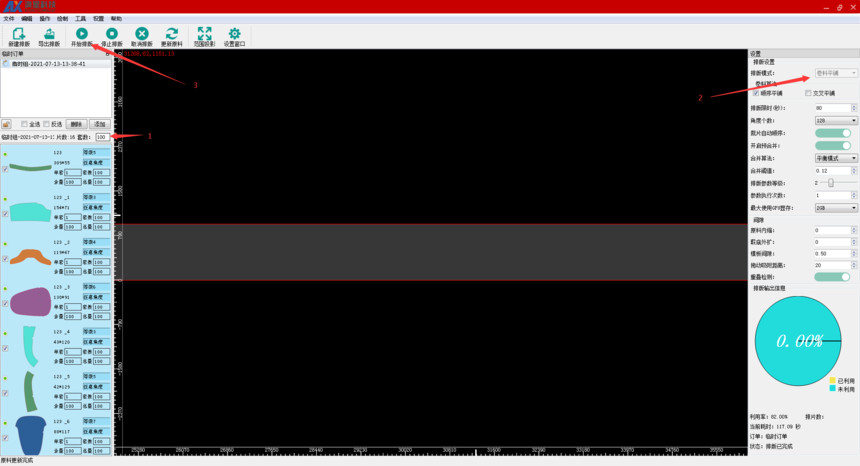The height and width of the screenshot is (466, 860).
Task: Open the 任意角度 field of piece 123_1
Action: 96,207
